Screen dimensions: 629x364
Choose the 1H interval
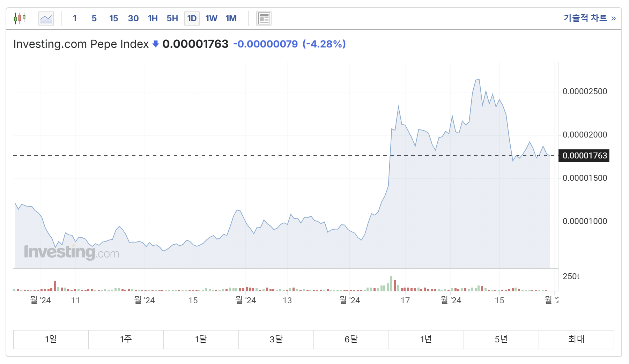tap(153, 18)
